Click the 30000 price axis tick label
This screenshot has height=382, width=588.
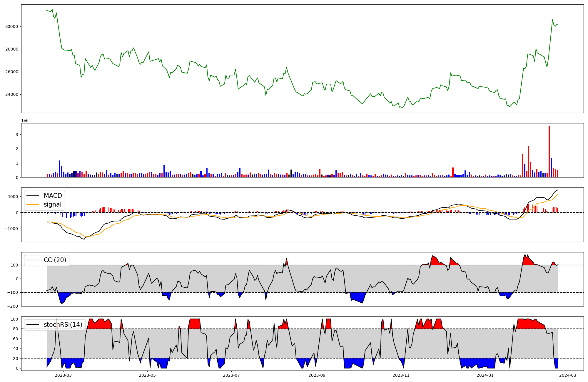point(11,26)
